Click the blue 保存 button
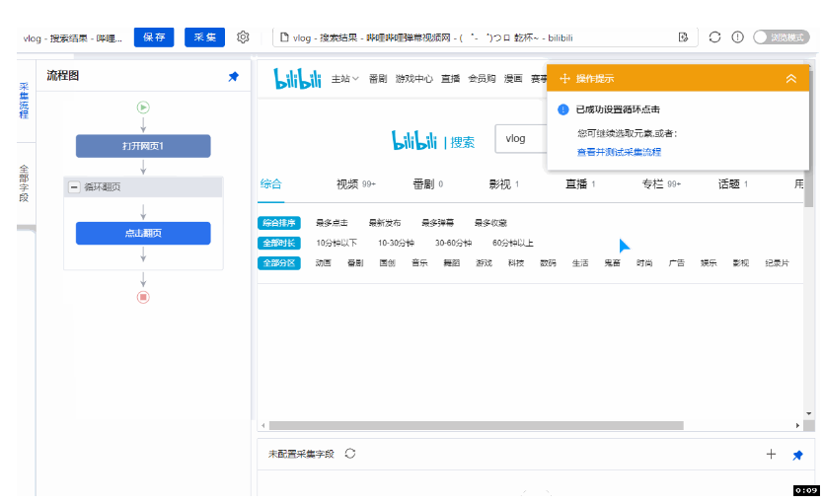Image resolution: width=823 pixels, height=504 pixels. (x=154, y=37)
